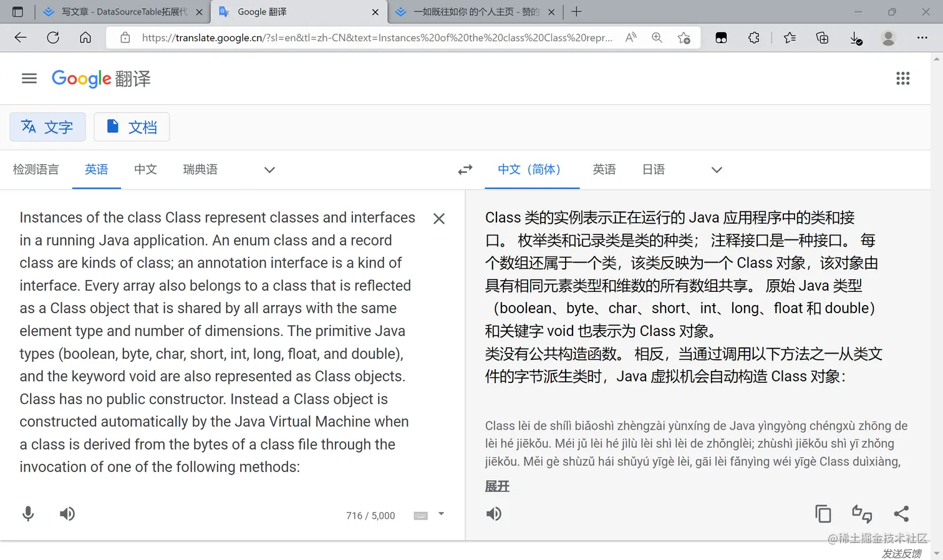Viewport: 943px width, 560px height.
Task: Click the 716 / 5,000 character counter
Action: click(370, 516)
